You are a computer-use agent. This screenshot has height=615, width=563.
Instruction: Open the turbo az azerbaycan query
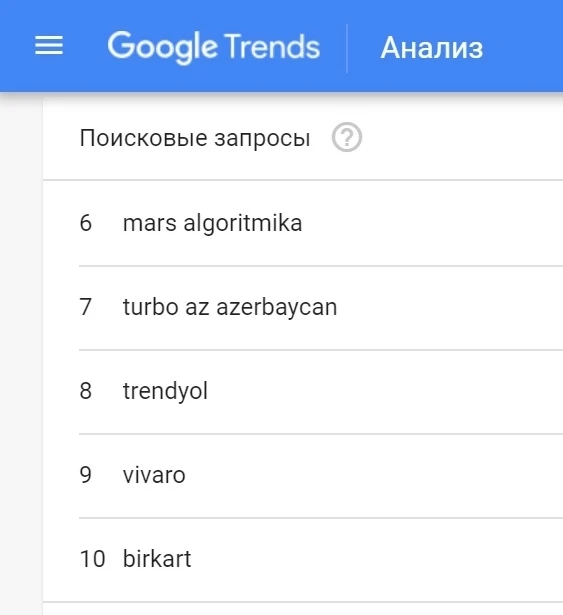tap(230, 307)
